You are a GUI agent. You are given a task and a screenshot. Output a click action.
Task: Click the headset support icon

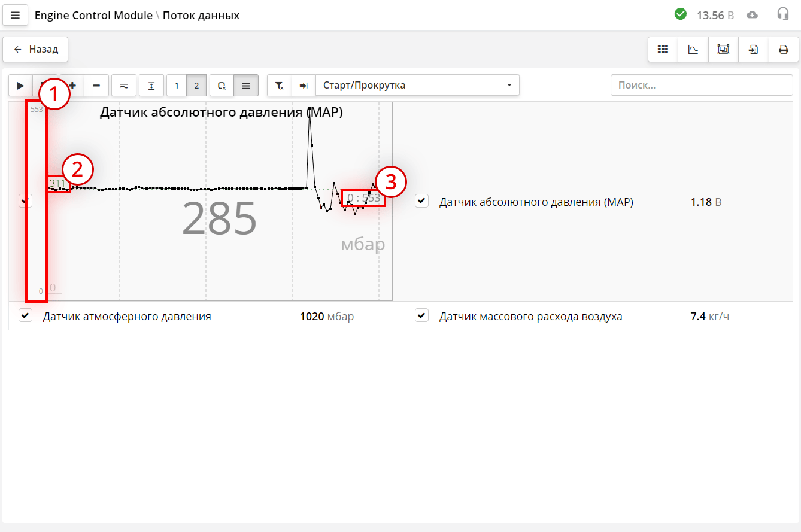click(x=783, y=14)
